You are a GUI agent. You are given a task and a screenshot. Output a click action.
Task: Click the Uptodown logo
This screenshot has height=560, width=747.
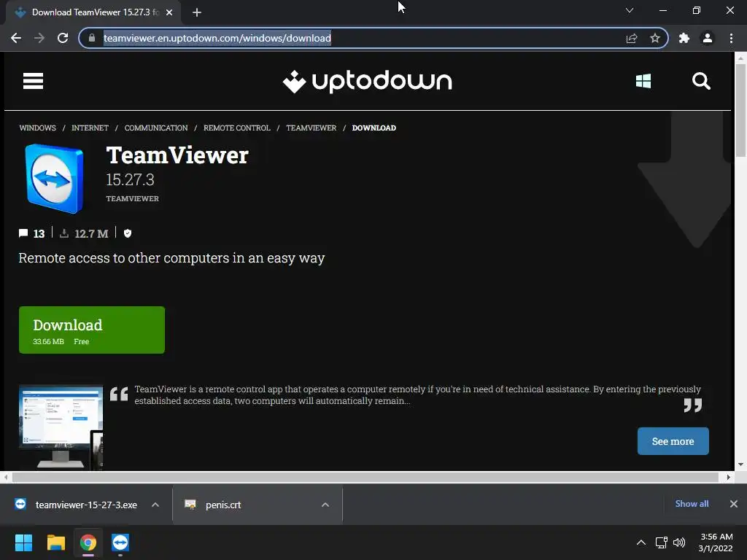(367, 82)
